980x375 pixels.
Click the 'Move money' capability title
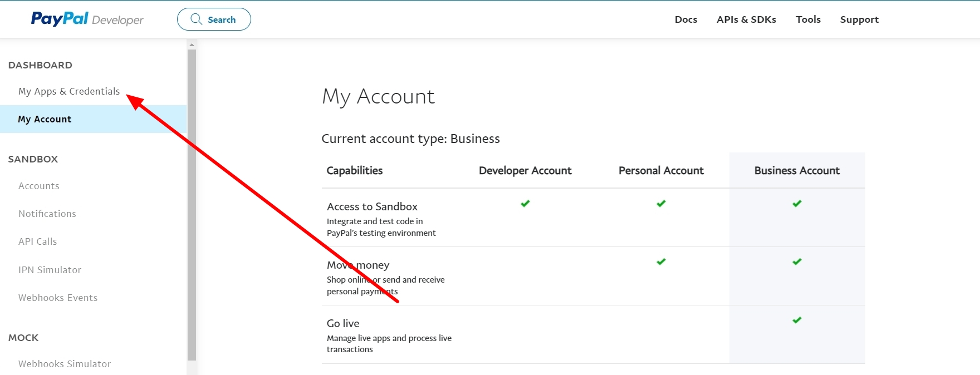[x=358, y=265]
